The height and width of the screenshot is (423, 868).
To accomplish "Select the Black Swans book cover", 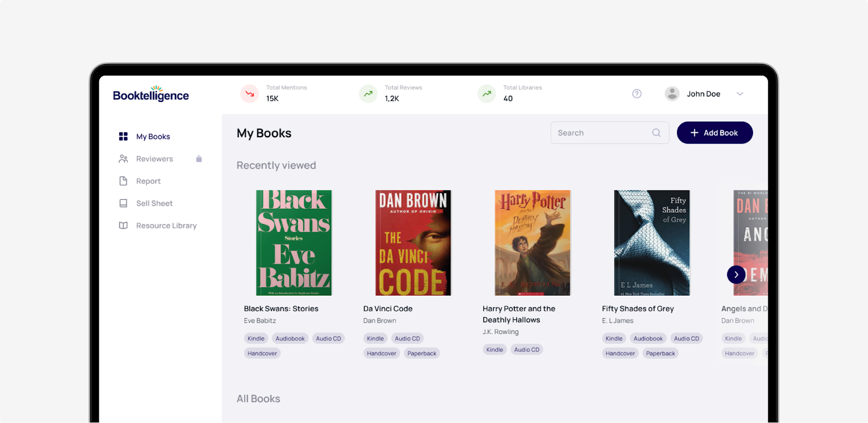I will 293,243.
